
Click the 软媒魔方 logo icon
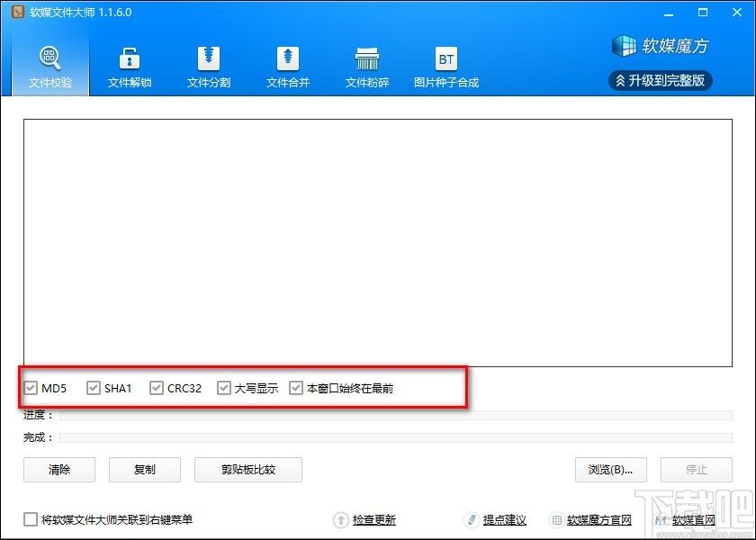tap(624, 46)
